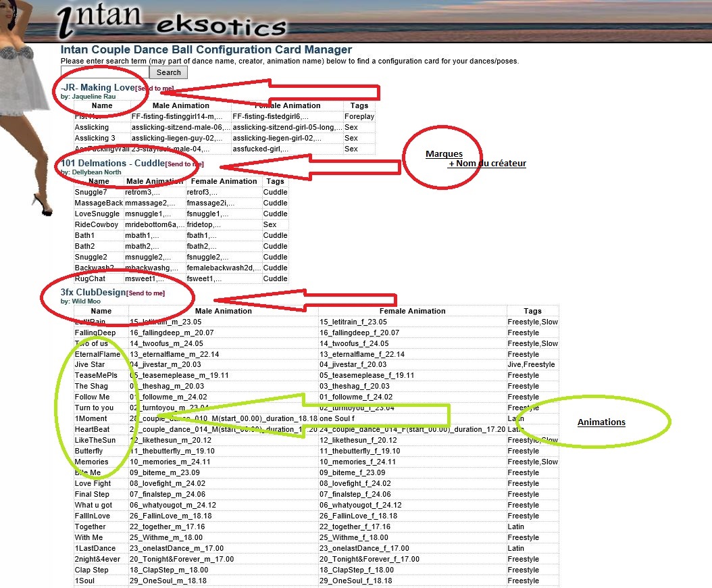Click Send to me beside 101 Delmations - Cuddle
The height and width of the screenshot is (588, 712).
[184, 164]
